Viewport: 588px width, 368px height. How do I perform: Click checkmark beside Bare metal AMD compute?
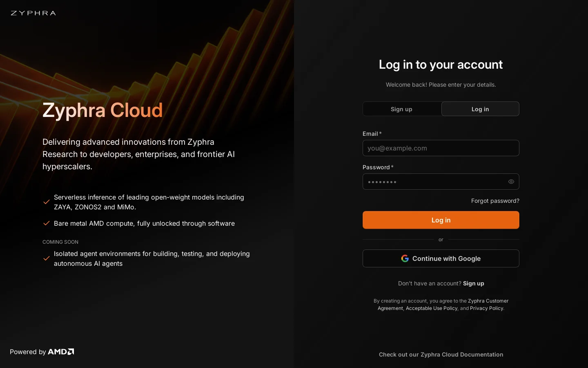(47, 223)
